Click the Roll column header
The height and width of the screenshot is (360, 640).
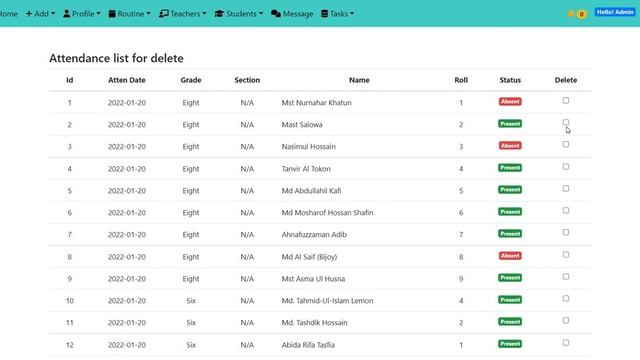pyautogui.click(x=461, y=80)
